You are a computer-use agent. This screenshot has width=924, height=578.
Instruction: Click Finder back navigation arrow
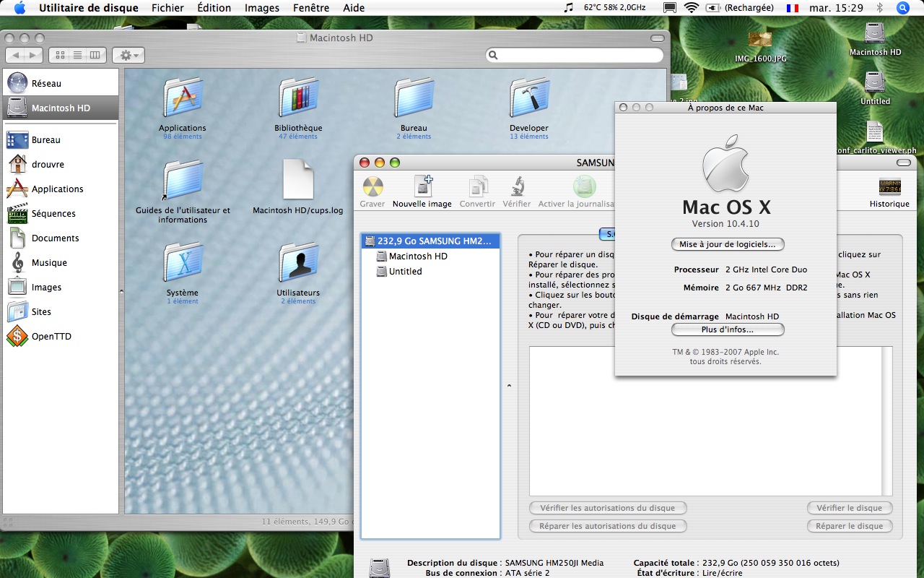(x=15, y=55)
